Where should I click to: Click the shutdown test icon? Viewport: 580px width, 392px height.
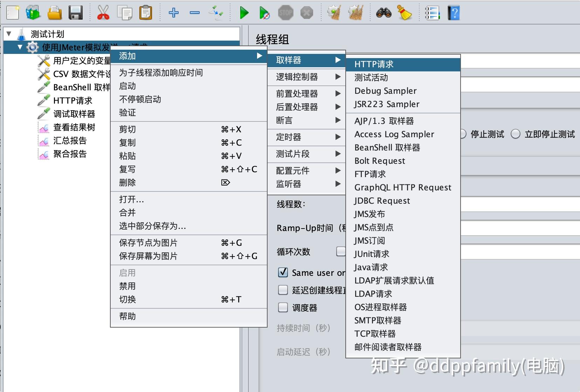[x=307, y=12]
